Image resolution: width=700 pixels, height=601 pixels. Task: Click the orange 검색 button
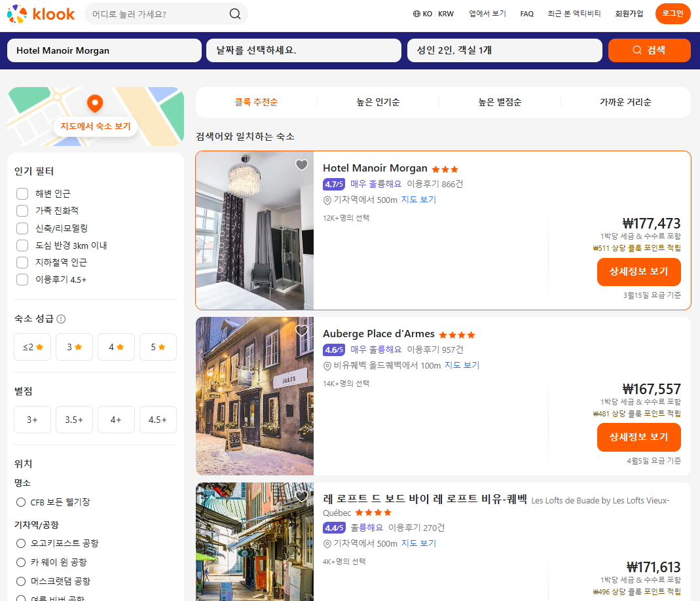(x=649, y=50)
